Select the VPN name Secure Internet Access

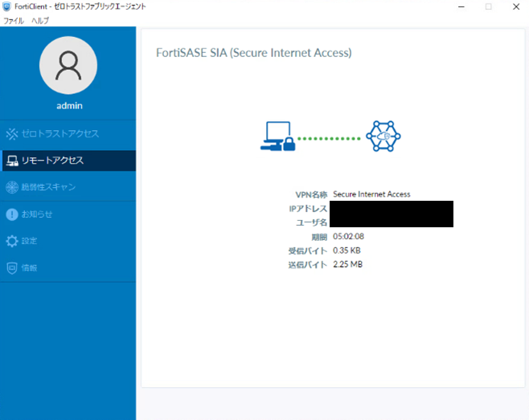pyautogui.click(x=371, y=194)
